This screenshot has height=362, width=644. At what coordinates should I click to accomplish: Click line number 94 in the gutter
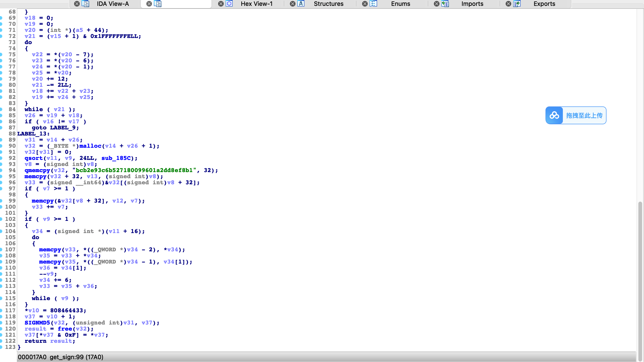tap(12, 170)
